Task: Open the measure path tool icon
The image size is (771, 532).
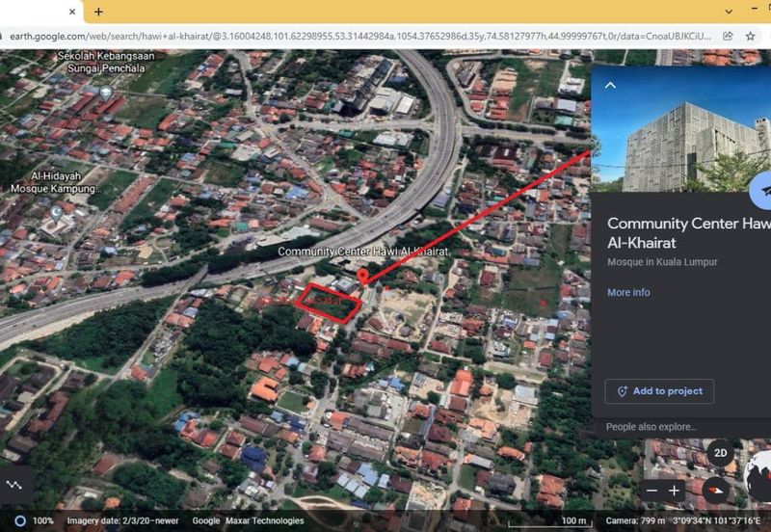Action: tap(13, 485)
